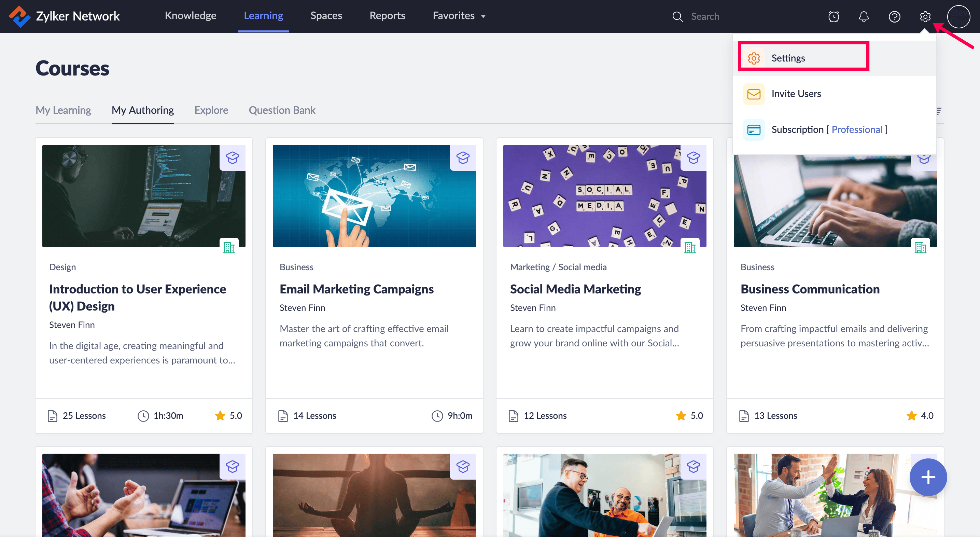Switch to the My Learning tab

63,110
